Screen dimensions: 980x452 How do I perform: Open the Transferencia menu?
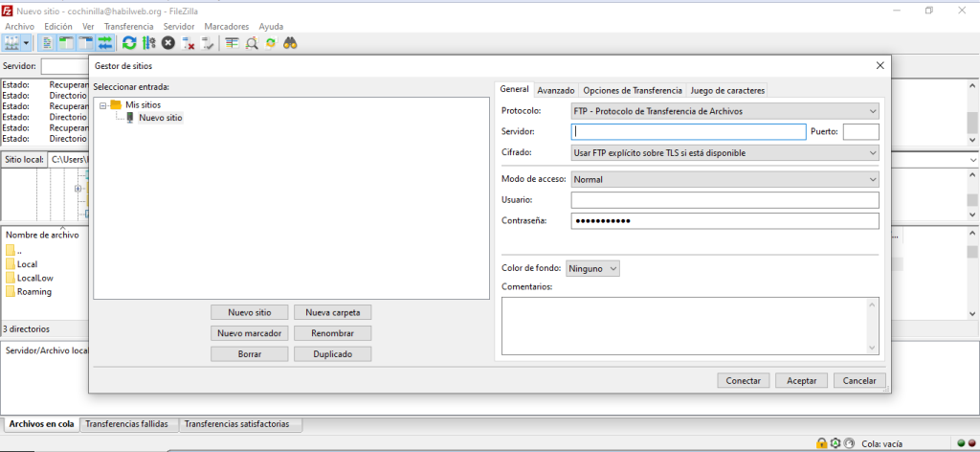tap(129, 26)
